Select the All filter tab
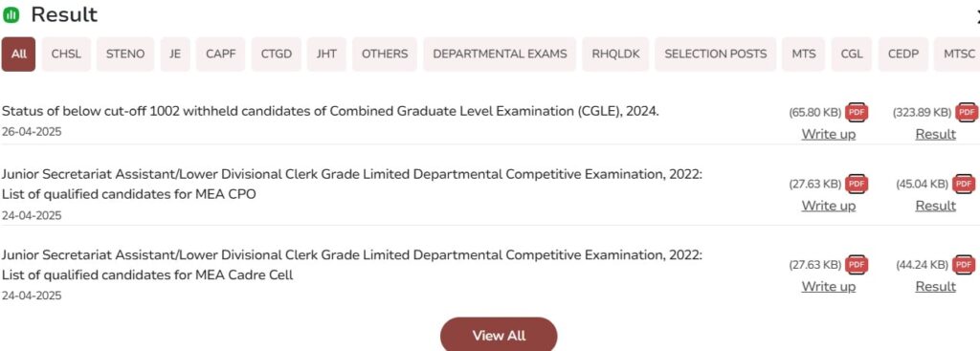 point(19,55)
